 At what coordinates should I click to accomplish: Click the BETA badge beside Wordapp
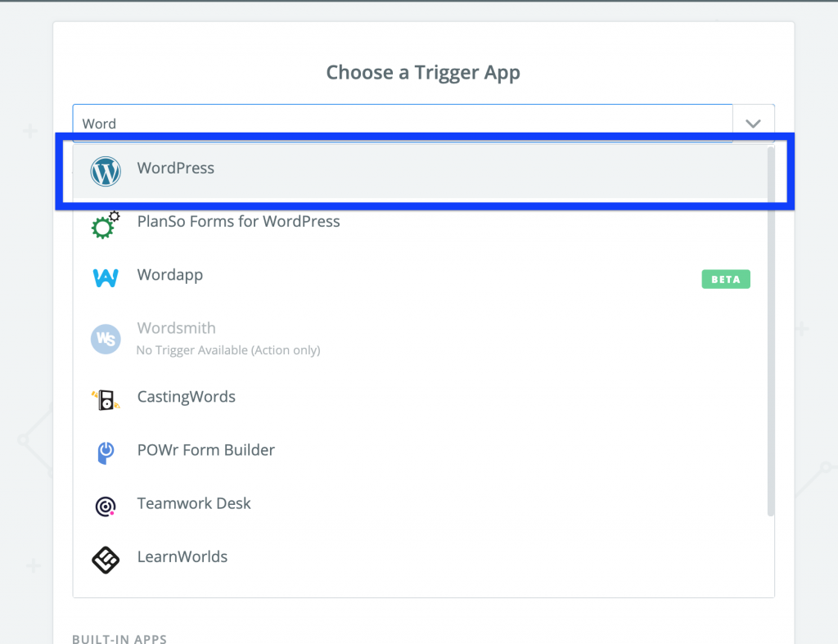click(725, 279)
